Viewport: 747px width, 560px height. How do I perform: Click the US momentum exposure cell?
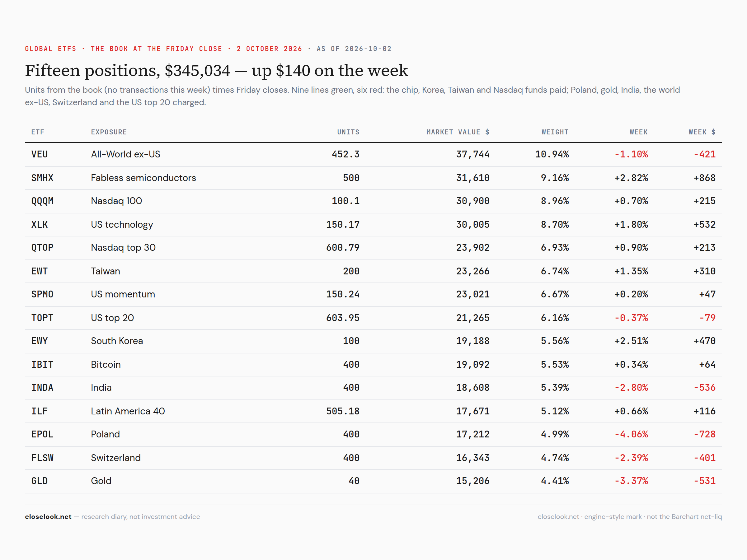pyautogui.click(x=123, y=294)
